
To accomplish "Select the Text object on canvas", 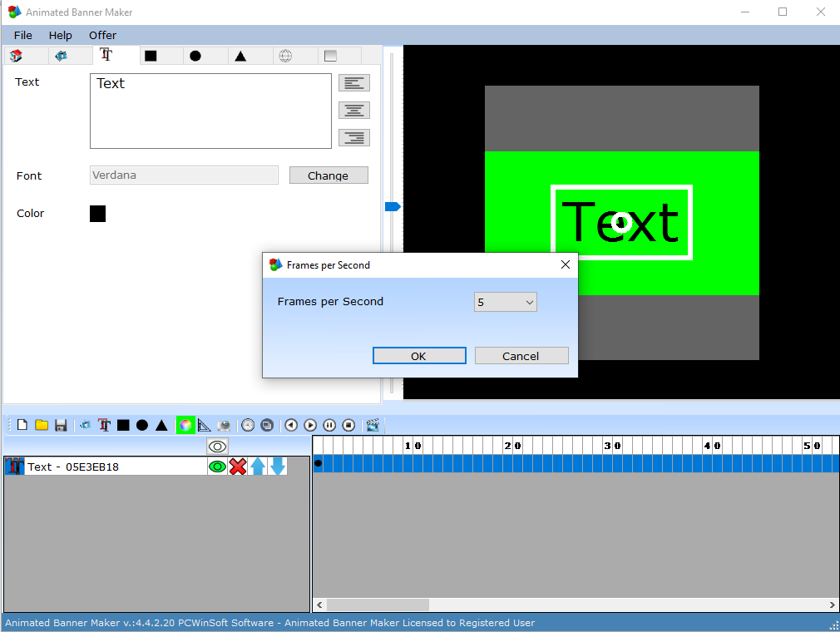I will point(621,222).
